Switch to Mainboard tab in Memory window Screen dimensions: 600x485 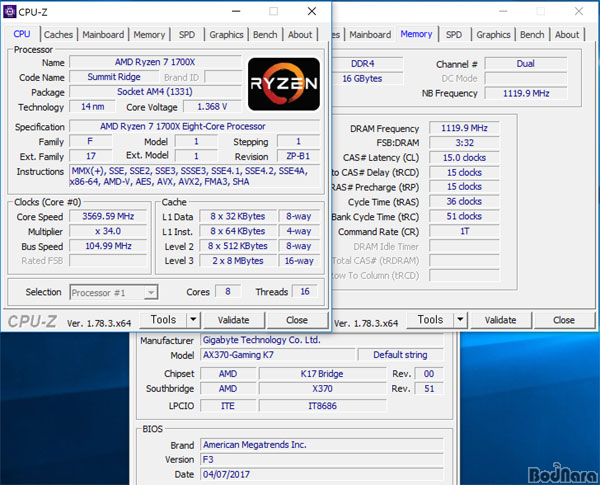[x=370, y=34]
